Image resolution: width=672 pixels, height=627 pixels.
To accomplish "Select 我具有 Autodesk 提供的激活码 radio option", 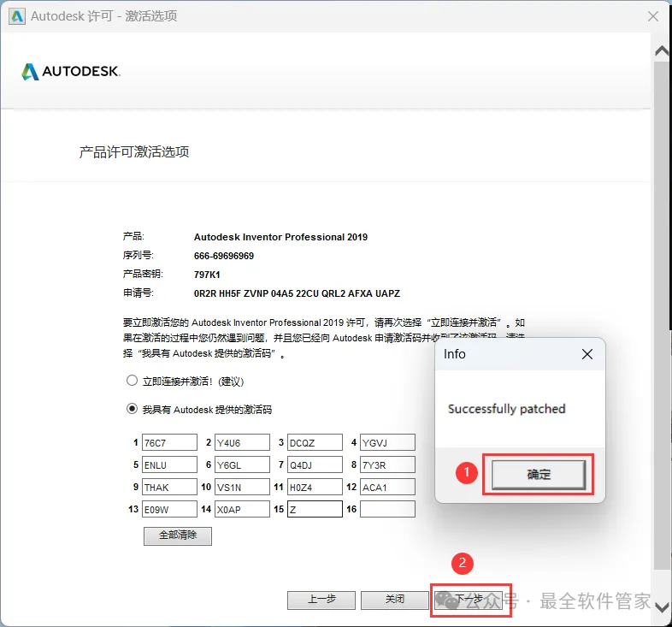I will [x=132, y=409].
